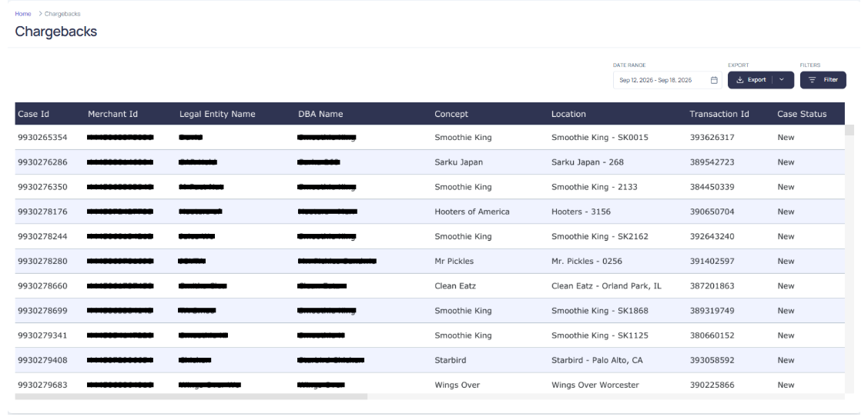The image size is (868, 417).
Task: Click transaction id 384450339
Action: tap(712, 188)
